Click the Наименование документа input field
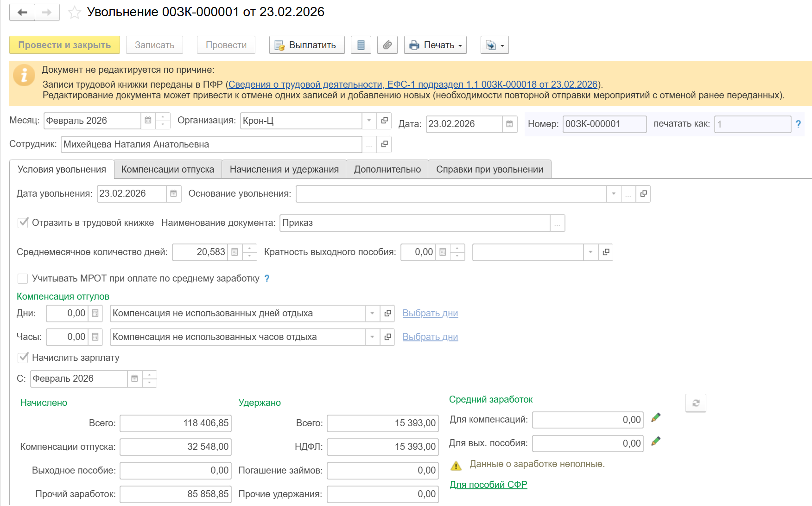The width and height of the screenshot is (812, 506). tap(415, 223)
